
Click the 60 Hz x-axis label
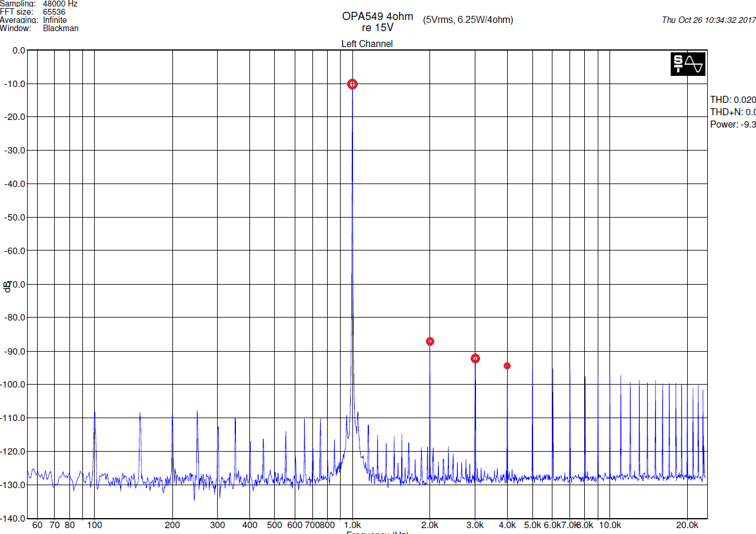click(x=37, y=525)
